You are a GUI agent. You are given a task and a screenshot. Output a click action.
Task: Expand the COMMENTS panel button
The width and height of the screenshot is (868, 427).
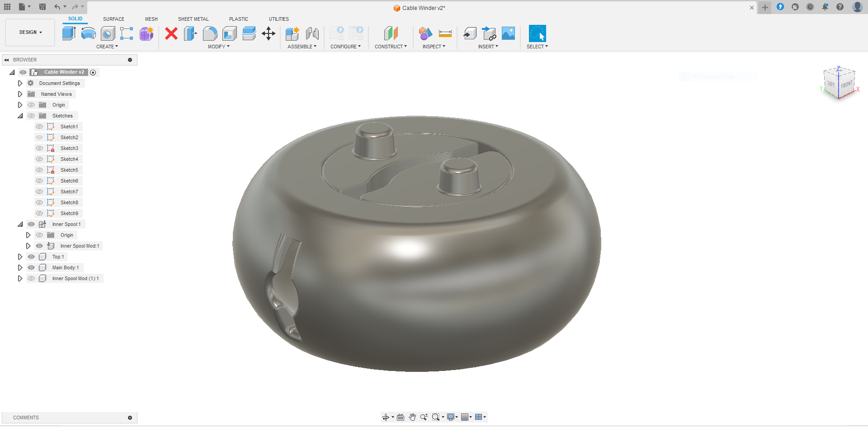point(130,418)
